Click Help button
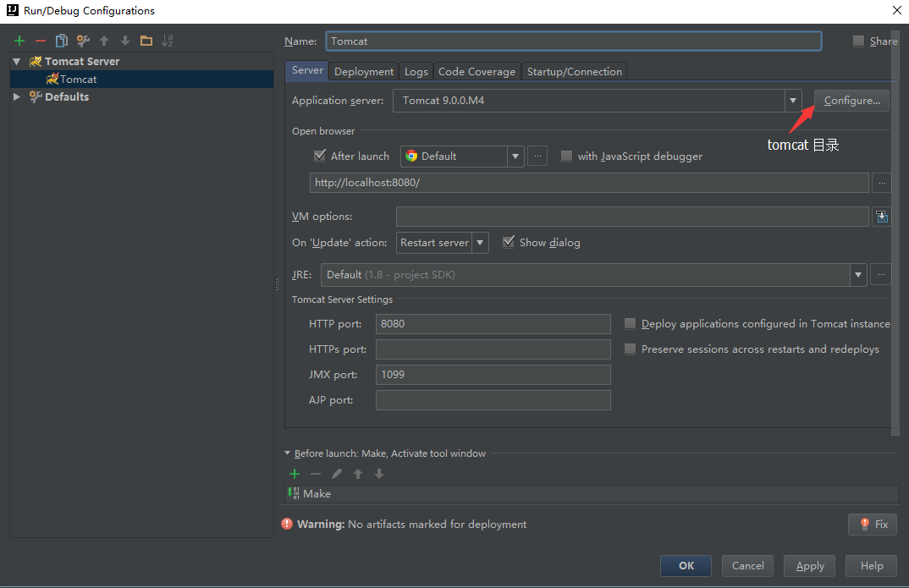Viewport: 909px width, 588px height. tap(871, 566)
